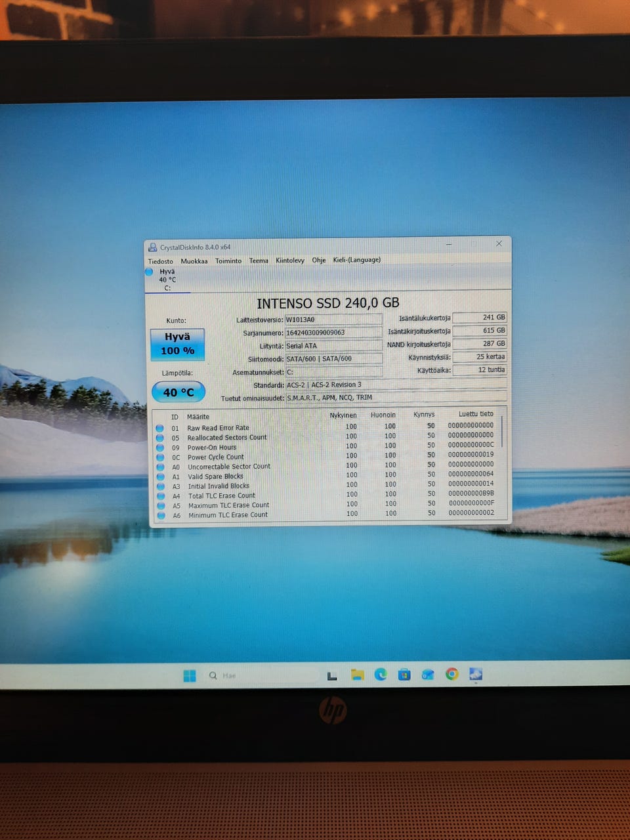Click the running CrystalDiskInfo taskbar icon
Viewport: 630px width, 840px height.
[x=476, y=674]
